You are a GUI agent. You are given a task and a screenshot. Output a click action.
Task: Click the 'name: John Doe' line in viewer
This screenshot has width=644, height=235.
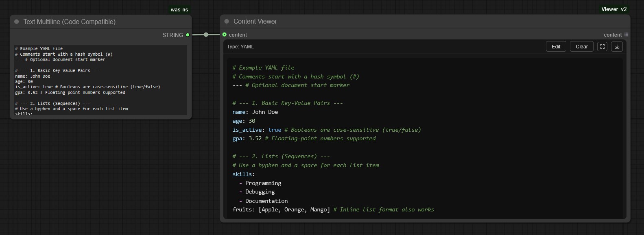point(255,112)
